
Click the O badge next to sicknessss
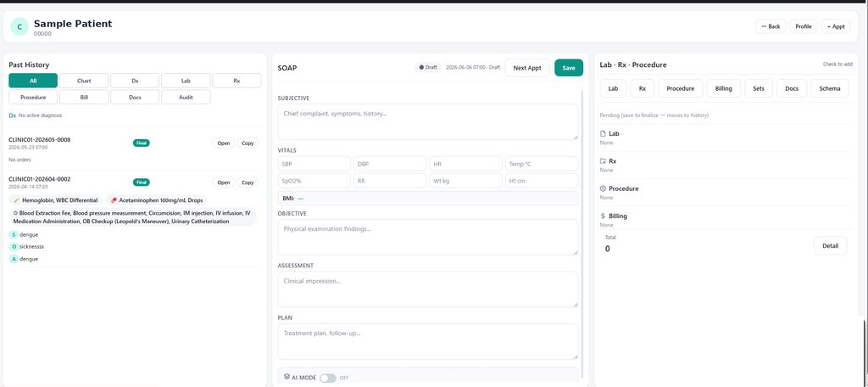coord(14,247)
